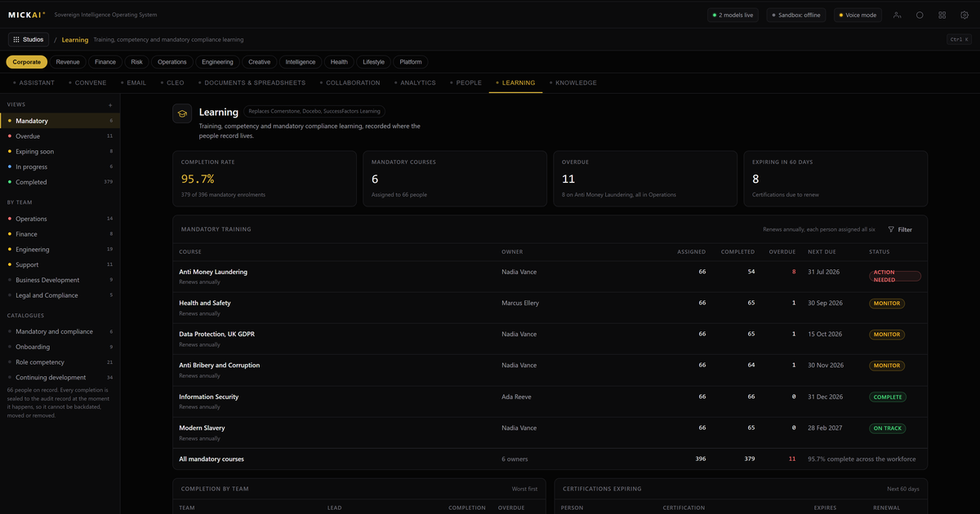
Task: Open the apps grid icon
Action: point(942,15)
